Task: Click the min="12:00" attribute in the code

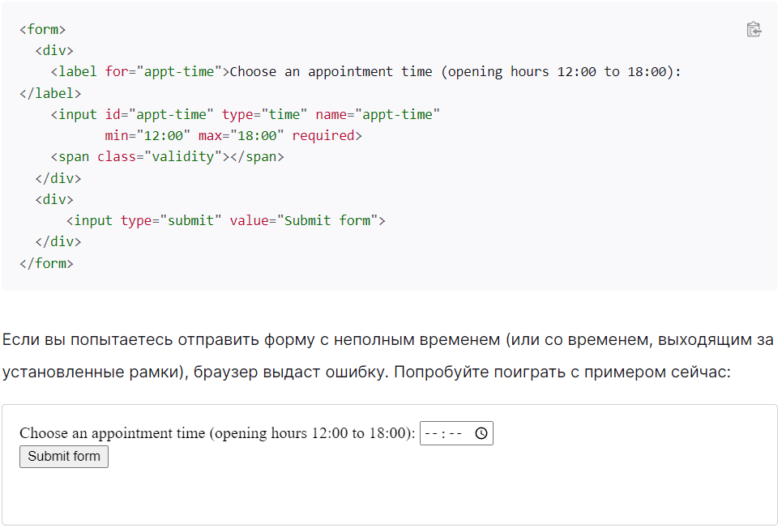Action: pos(147,135)
